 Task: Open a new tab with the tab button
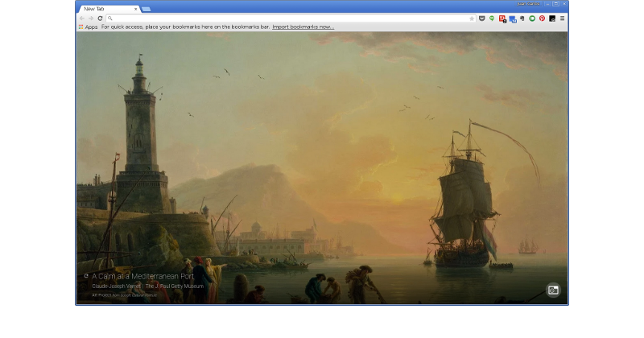[146, 8]
